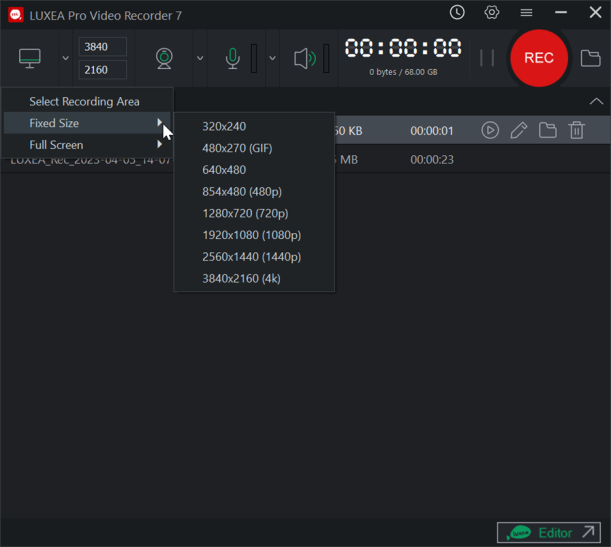This screenshot has width=611, height=547.
Task: Open the Full Screen submenu
Action: (x=87, y=145)
